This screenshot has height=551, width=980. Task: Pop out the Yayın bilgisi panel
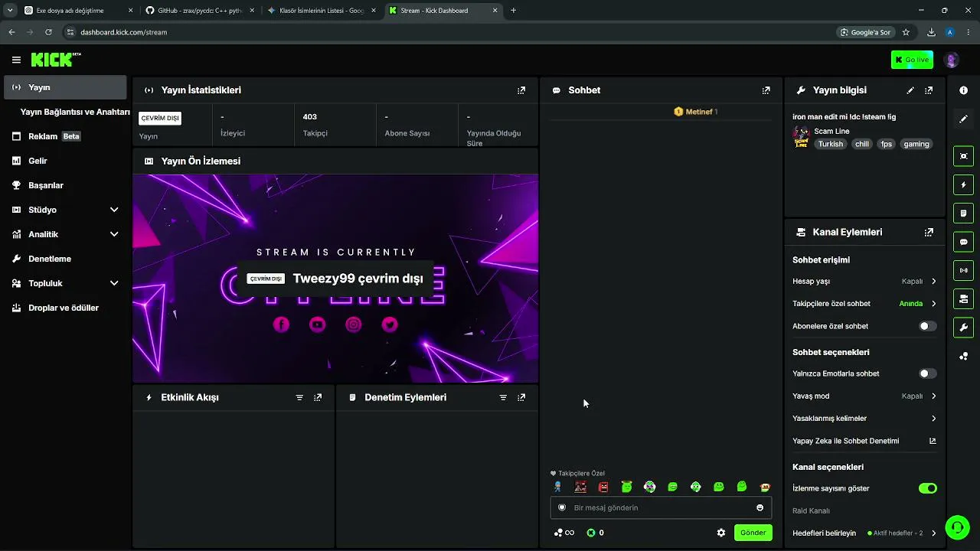coord(929,90)
